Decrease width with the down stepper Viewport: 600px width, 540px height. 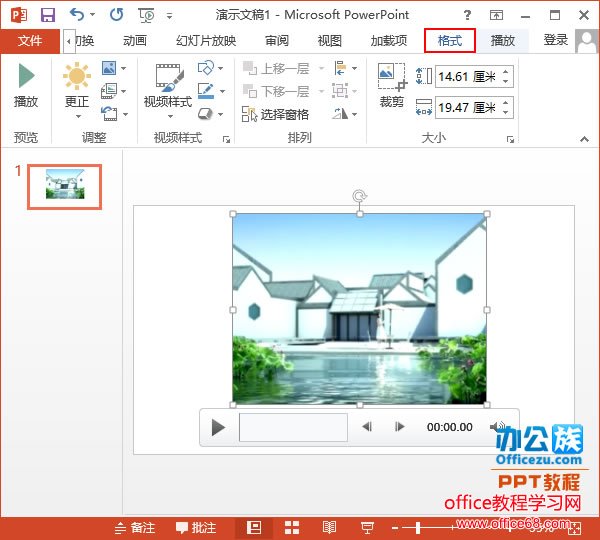point(506,113)
